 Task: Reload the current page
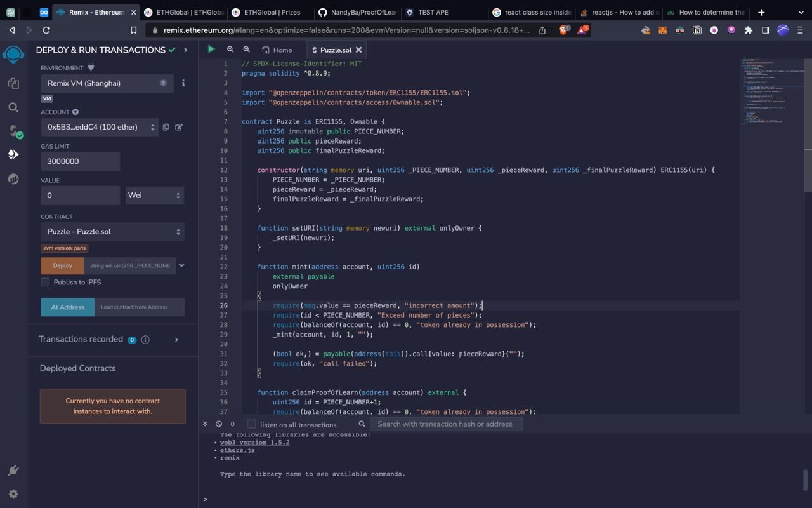pos(46,30)
